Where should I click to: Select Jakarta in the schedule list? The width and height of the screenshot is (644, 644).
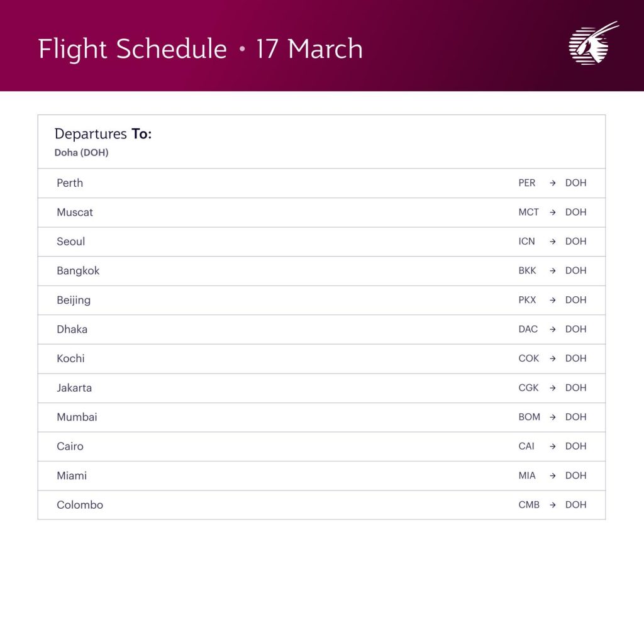coord(74,388)
